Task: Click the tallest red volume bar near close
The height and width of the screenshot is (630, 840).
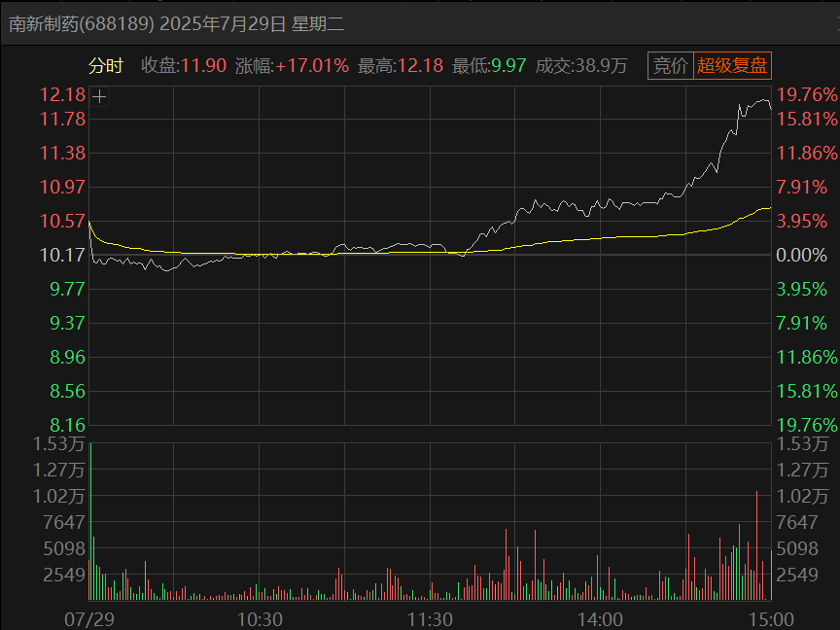Action: [x=757, y=545]
